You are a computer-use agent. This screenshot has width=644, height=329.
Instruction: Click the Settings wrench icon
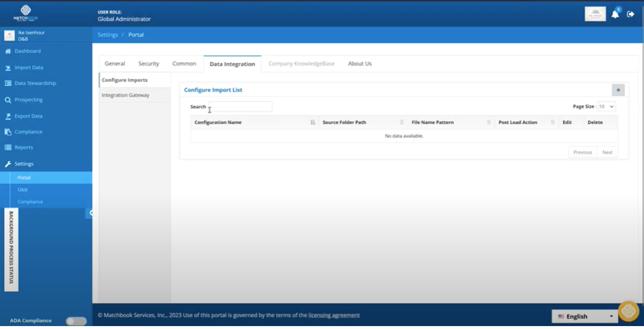point(8,164)
